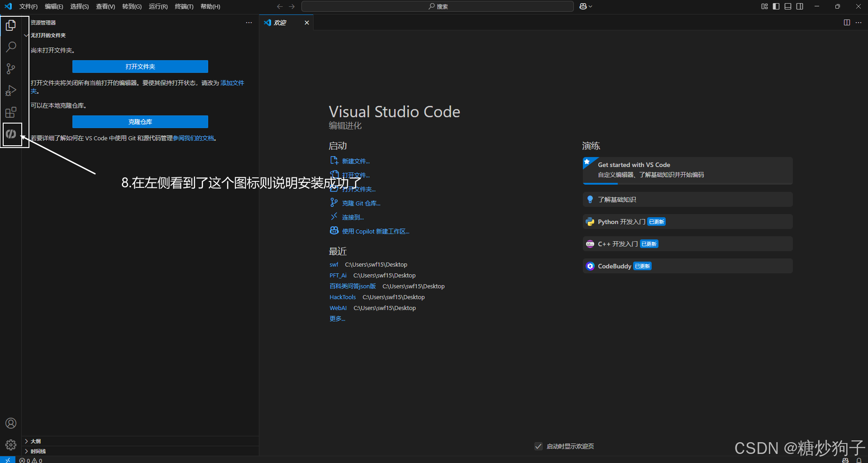Click the Copilot status bar icon
Viewport: 868px width, 463px height.
845,460
